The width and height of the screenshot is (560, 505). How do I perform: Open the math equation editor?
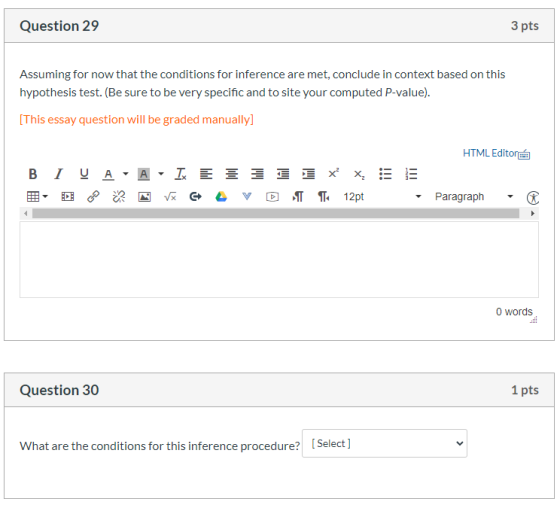click(x=170, y=196)
